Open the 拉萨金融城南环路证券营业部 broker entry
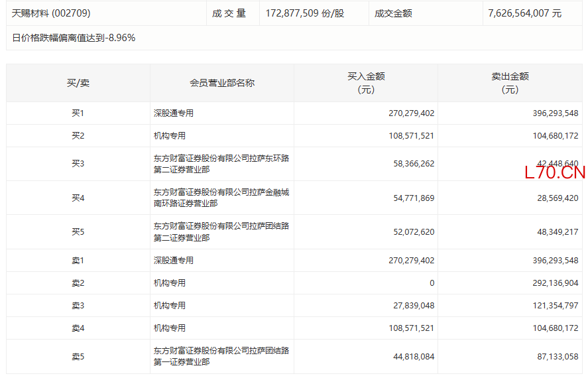588x384 pixels. (x=221, y=198)
